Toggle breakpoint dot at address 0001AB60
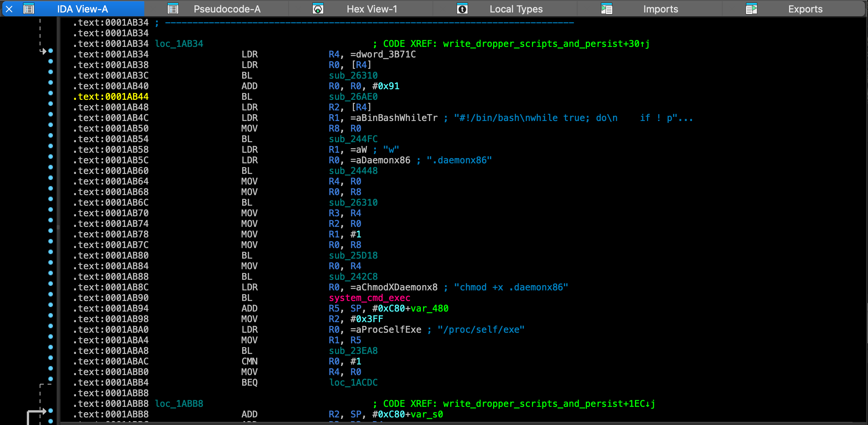The image size is (868, 425). tap(51, 167)
